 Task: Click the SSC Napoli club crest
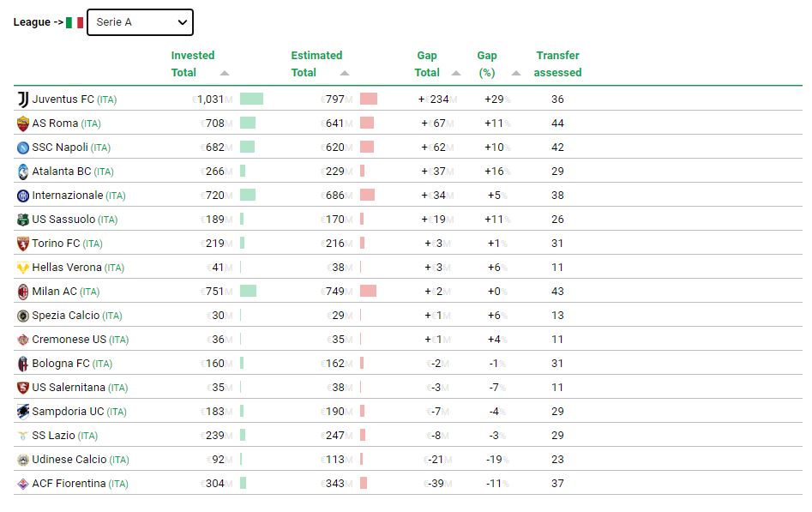[x=23, y=148]
